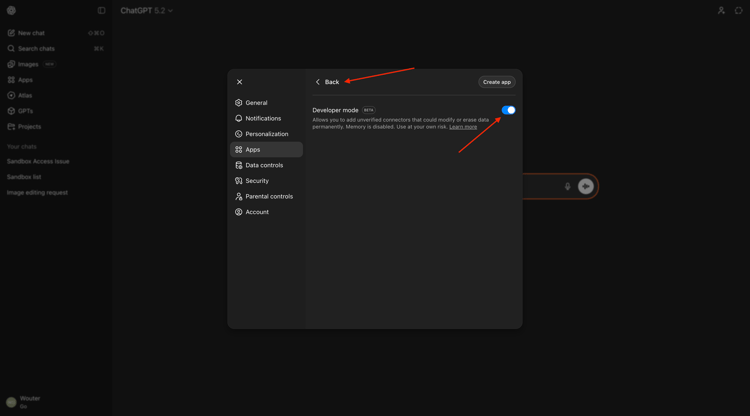Image resolution: width=750 pixels, height=416 pixels.
Task: Close the settings dialog with X
Action: tap(240, 82)
